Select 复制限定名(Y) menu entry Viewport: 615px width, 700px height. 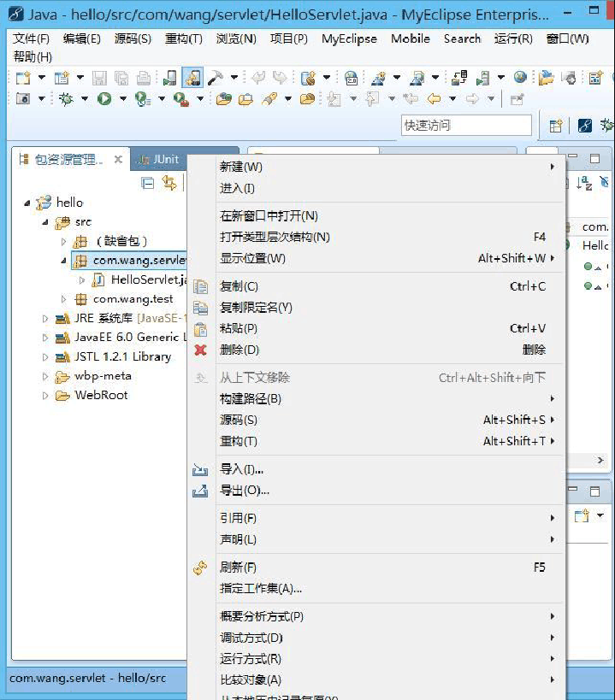click(x=376, y=308)
